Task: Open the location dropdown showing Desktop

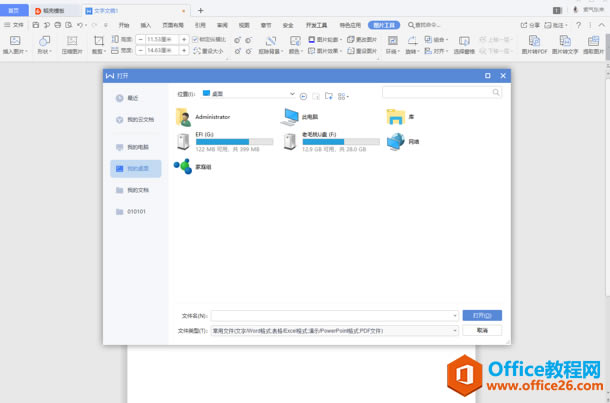Action: pyautogui.click(x=292, y=94)
